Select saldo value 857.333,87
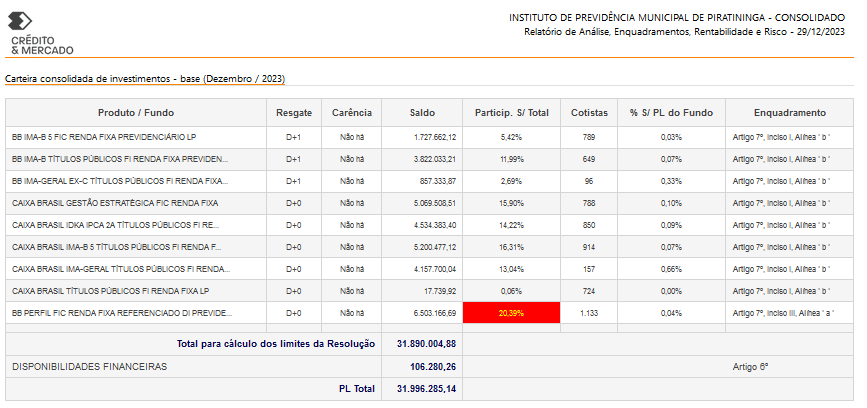 click(438, 181)
